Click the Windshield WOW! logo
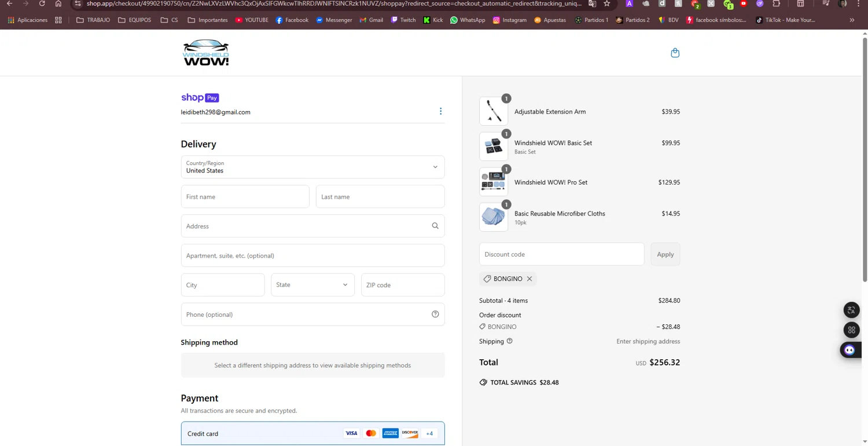 [206, 53]
